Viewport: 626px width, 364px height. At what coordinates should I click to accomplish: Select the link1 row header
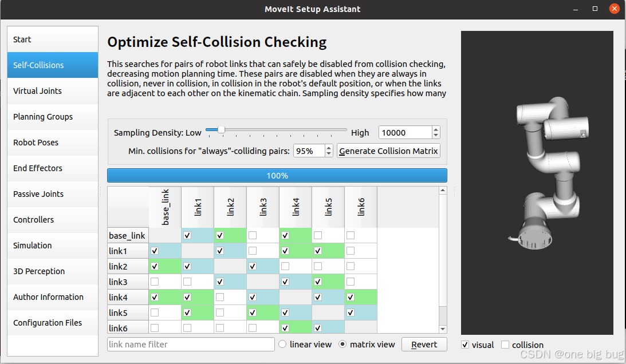tap(128, 251)
